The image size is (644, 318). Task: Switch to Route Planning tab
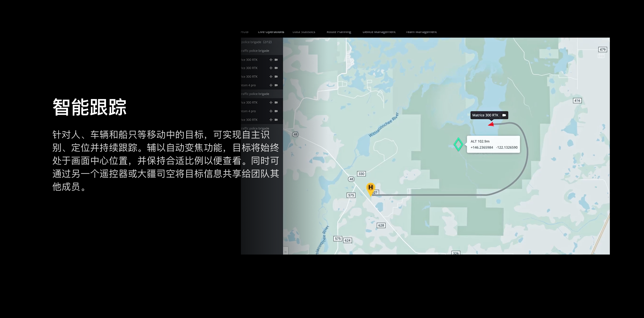(338, 32)
